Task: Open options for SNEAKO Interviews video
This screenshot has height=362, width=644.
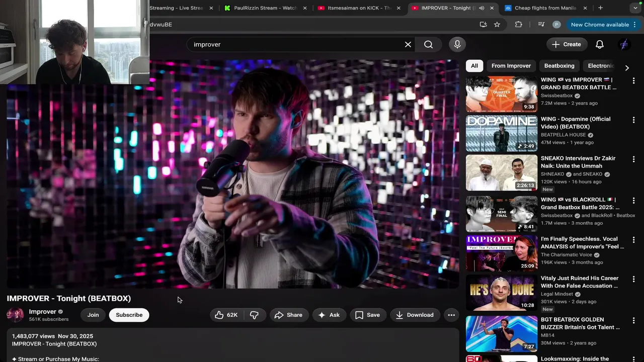Action: click(633, 159)
